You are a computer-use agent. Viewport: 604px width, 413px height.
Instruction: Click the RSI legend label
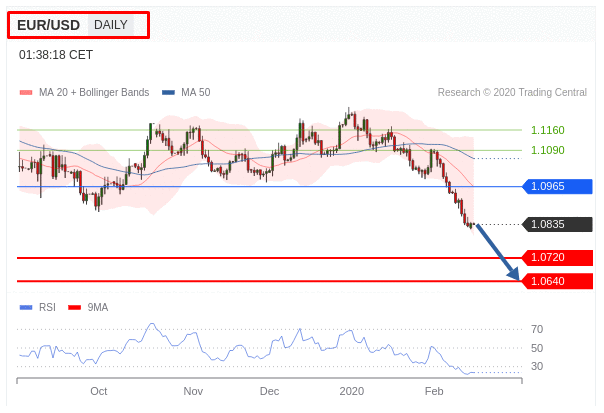[x=47, y=307]
